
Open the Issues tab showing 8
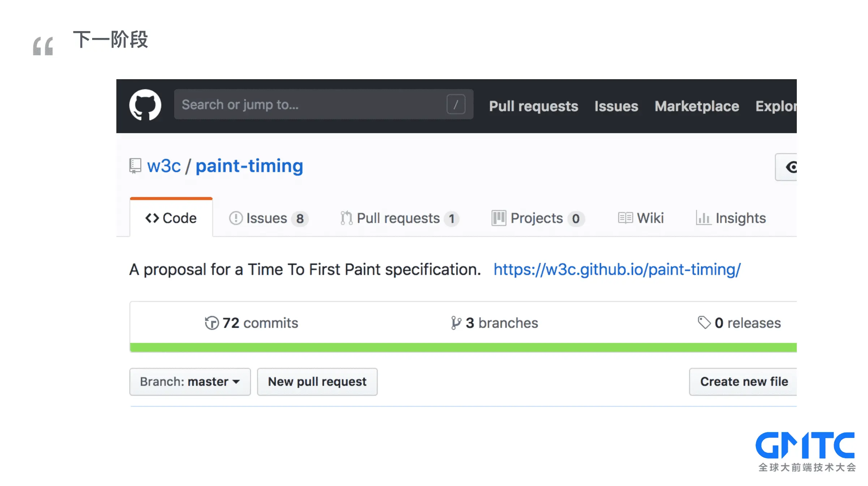pos(268,218)
